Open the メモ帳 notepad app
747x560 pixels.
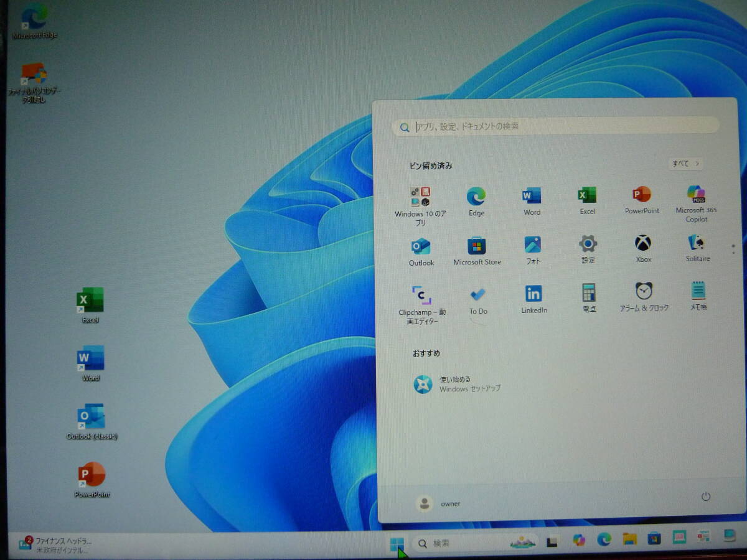[x=698, y=296]
